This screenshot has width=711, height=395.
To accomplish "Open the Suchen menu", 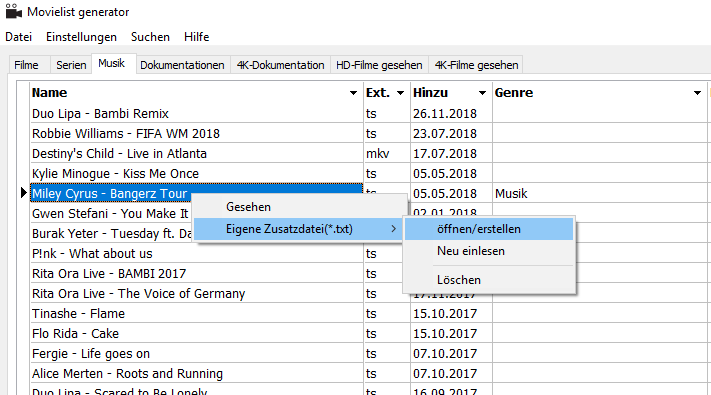I will coord(150,37).
